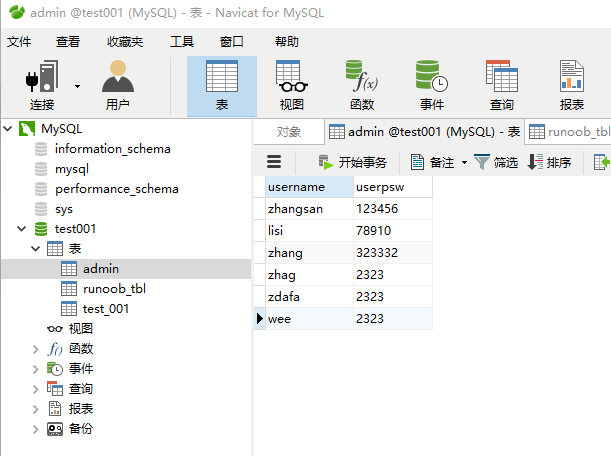Select the zdafa cell
Image resolution: width=611 pixels, height=456 pixels.
[310, 297]
